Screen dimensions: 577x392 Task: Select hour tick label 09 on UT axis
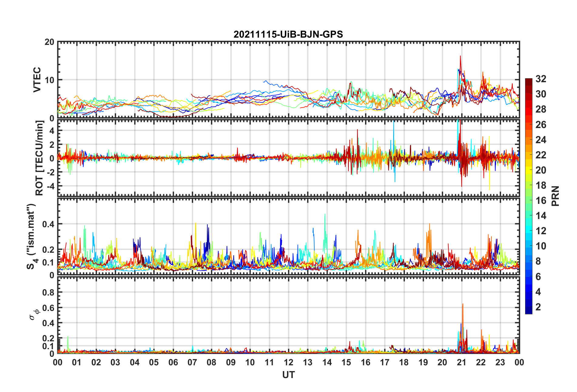point(231,362)
